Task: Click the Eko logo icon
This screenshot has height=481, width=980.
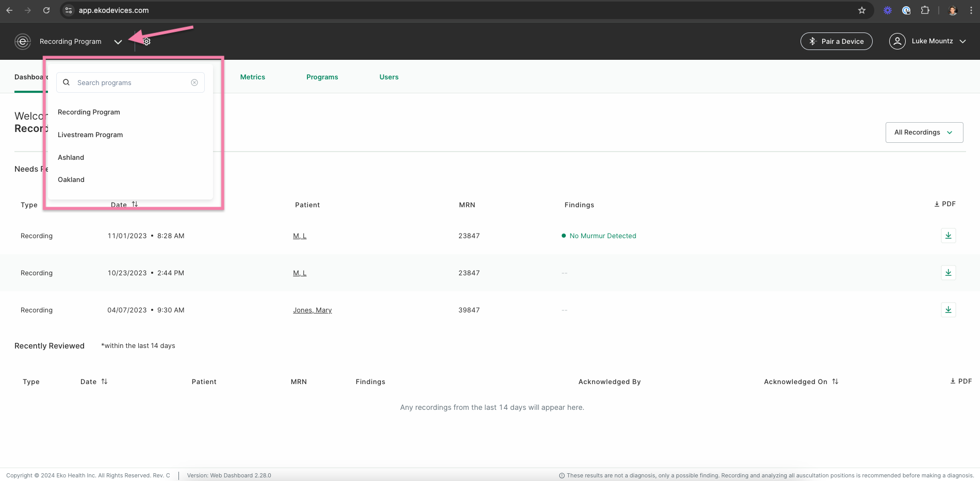Action: tap(23, 41)
